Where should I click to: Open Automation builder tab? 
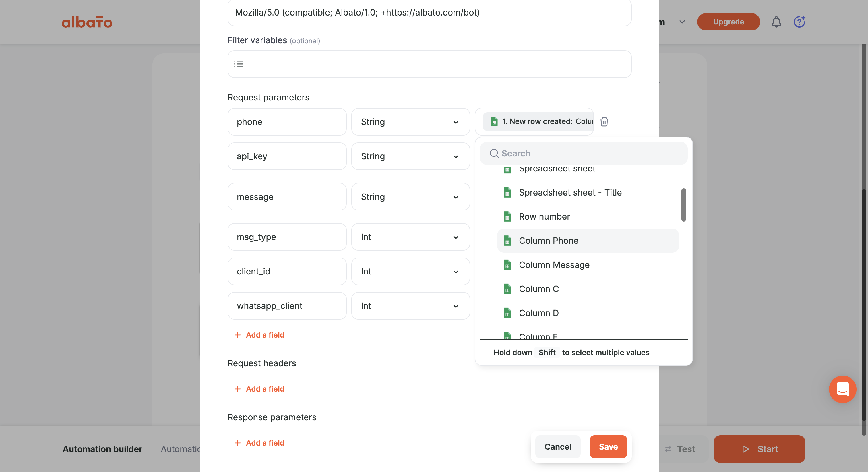(102, 449)
